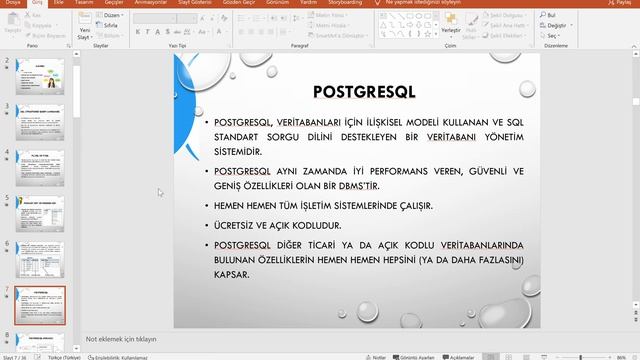Toggle underline (A) formatting
This screenshot has width=640, height=360.
tap(158, 32)
